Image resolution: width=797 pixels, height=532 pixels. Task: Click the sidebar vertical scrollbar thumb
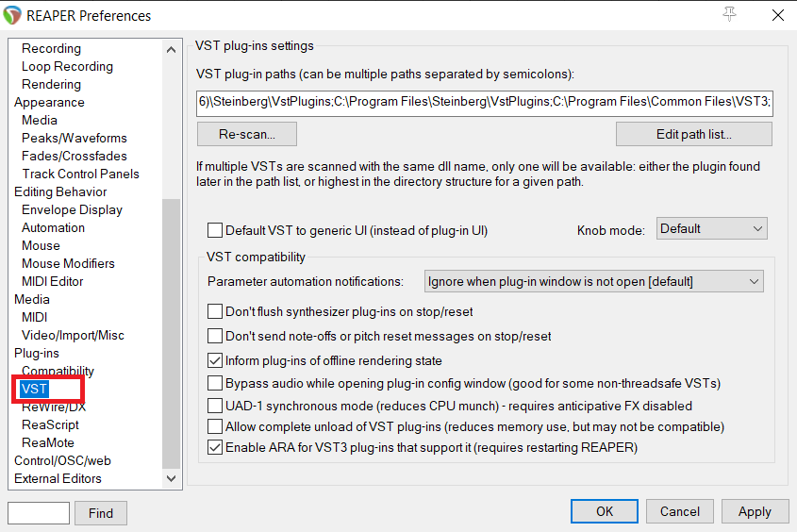point(172,333)
